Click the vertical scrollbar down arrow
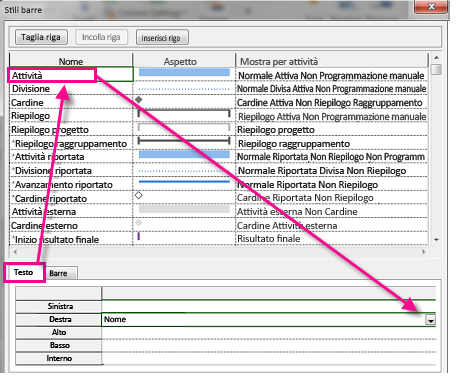This screenshot has height=386, width=459. coord(436,240)
